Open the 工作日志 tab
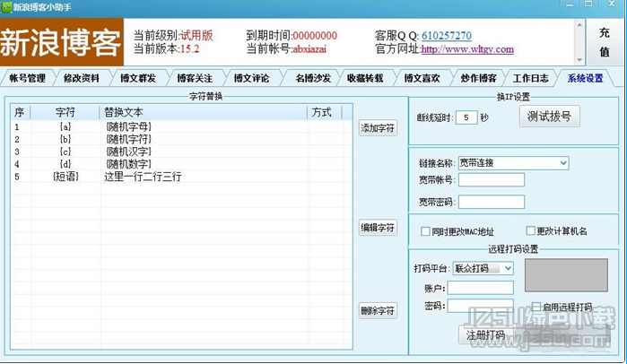627x364 pixels. coord(531,78)
